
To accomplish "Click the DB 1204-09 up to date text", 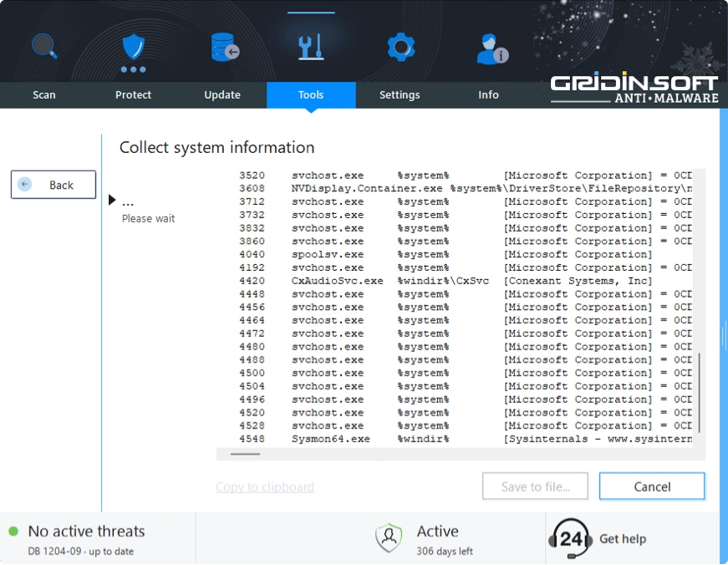I will pyautogui.click(x=81, y=552).
